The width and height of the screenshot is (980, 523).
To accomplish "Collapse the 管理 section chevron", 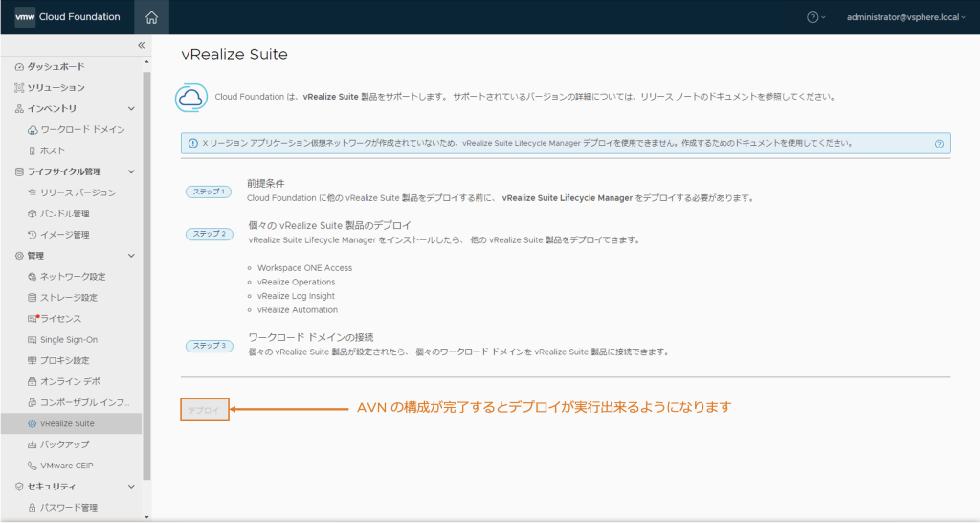I will click(131, 255).
